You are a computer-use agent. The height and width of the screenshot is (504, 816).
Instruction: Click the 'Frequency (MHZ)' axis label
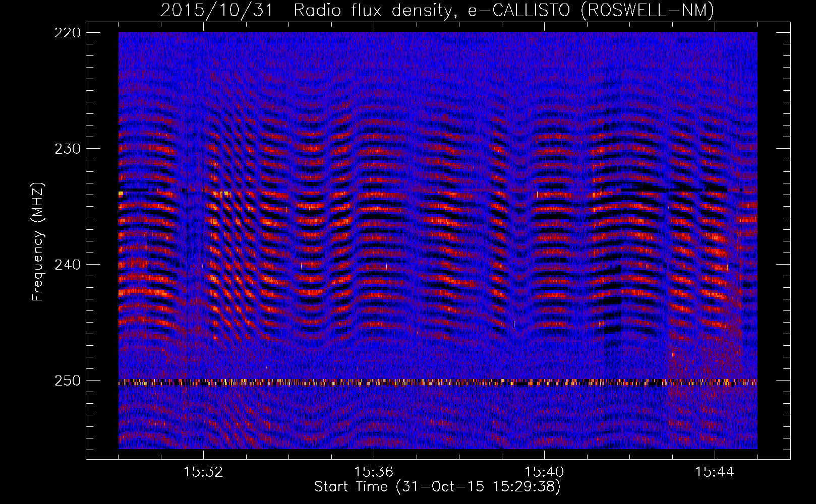38,242
